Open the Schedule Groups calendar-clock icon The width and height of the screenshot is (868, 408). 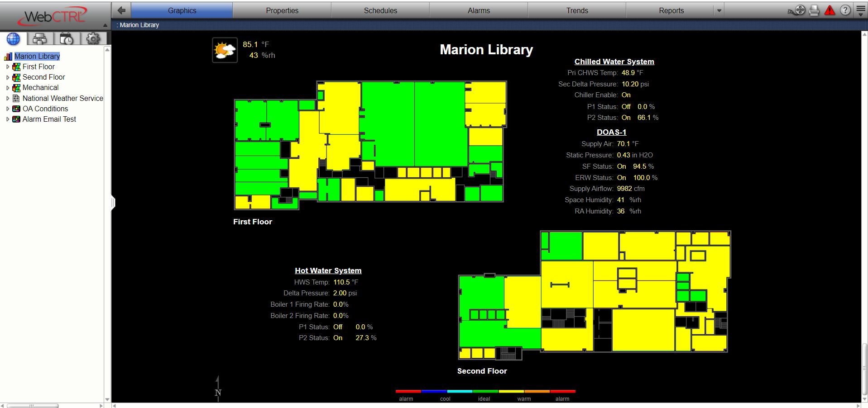point(67,39)
